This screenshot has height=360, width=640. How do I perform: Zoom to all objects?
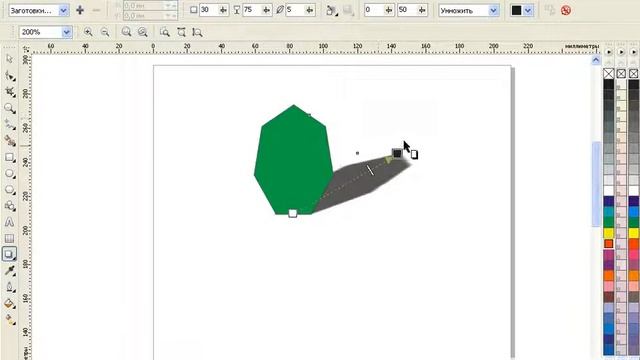[x=142, y=32]
